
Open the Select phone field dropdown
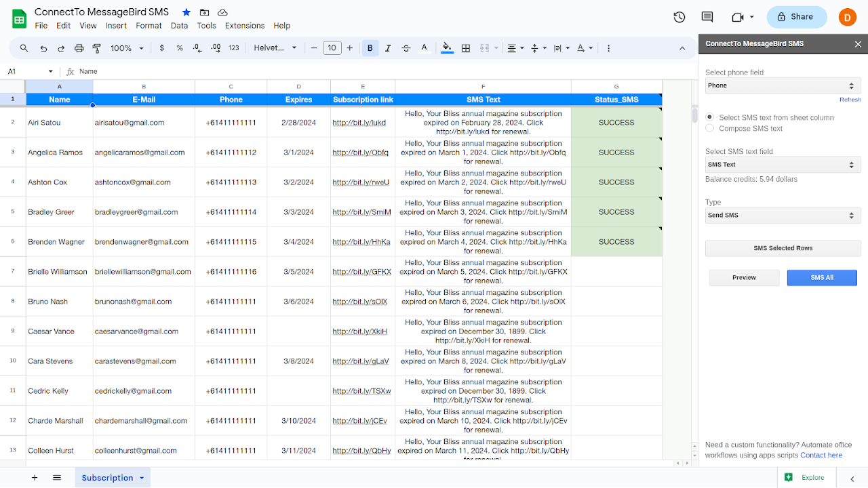(x=783, y=85)
